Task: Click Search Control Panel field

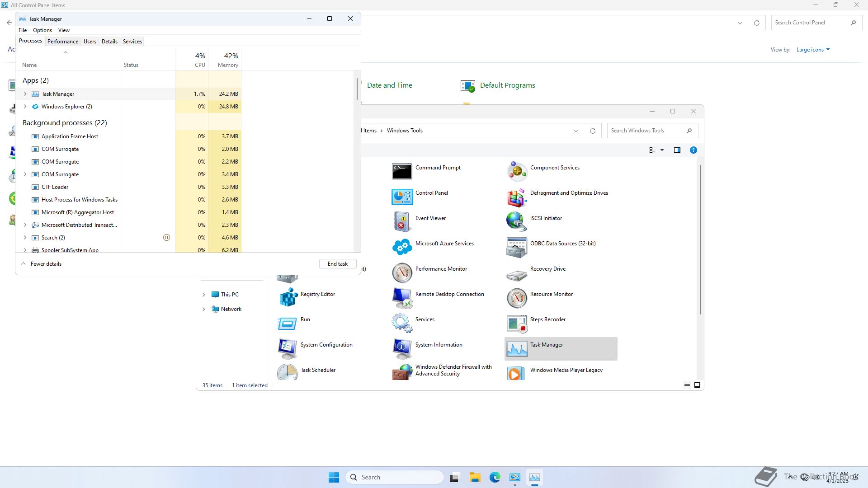Action: pyautogui.click(x=816, y=23)
